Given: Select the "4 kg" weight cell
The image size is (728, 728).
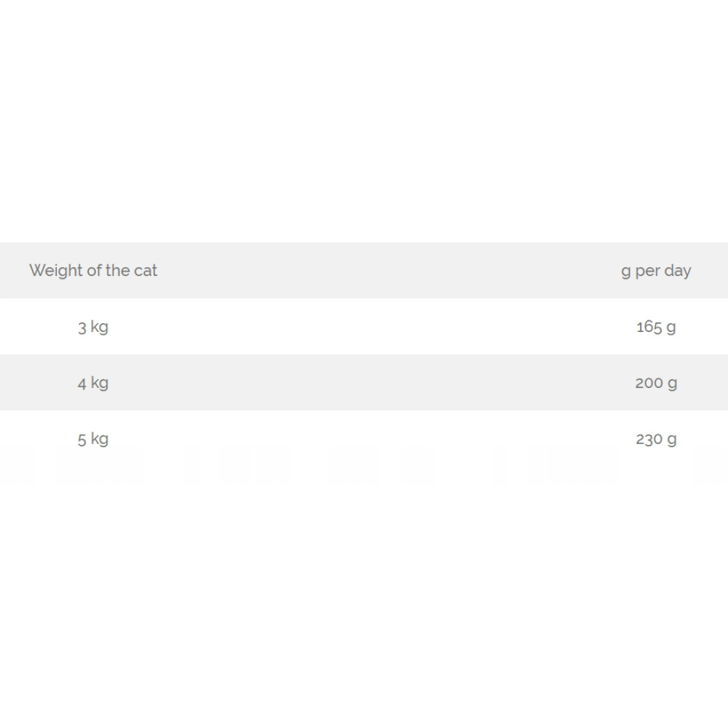Looking at the screenshot, I should pos(93,383).
